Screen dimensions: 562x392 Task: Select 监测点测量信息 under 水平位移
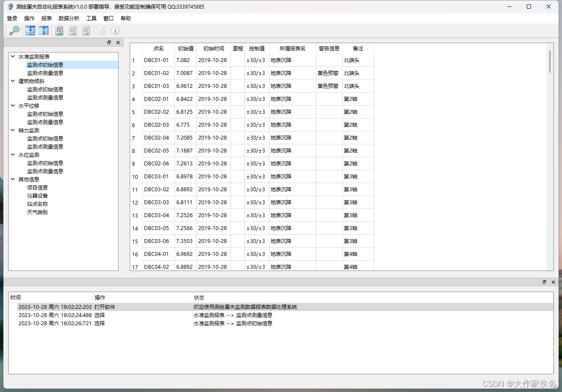click(45, 122)
